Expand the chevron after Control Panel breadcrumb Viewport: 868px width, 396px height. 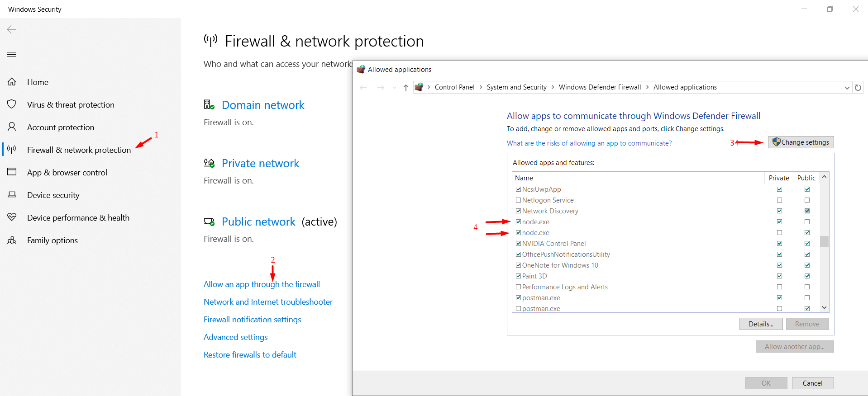481,87
